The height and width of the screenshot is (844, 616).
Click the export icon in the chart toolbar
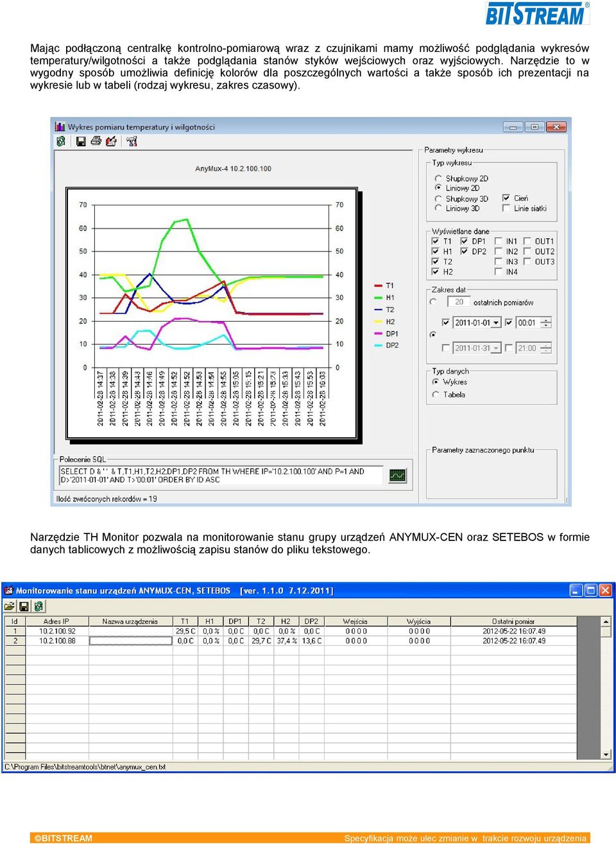112,141
